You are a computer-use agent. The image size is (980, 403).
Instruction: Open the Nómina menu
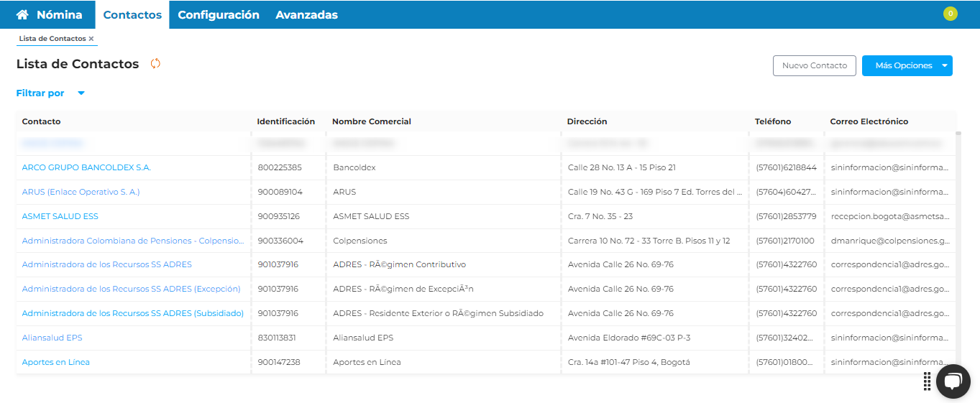[x=59, y=14]
